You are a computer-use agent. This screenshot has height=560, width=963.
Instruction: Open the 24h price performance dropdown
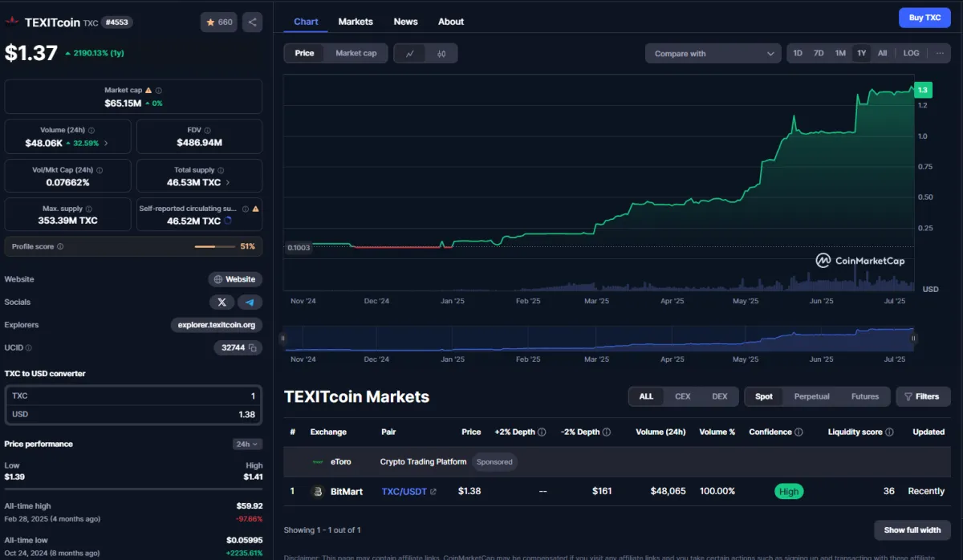(x=248, y=444)
